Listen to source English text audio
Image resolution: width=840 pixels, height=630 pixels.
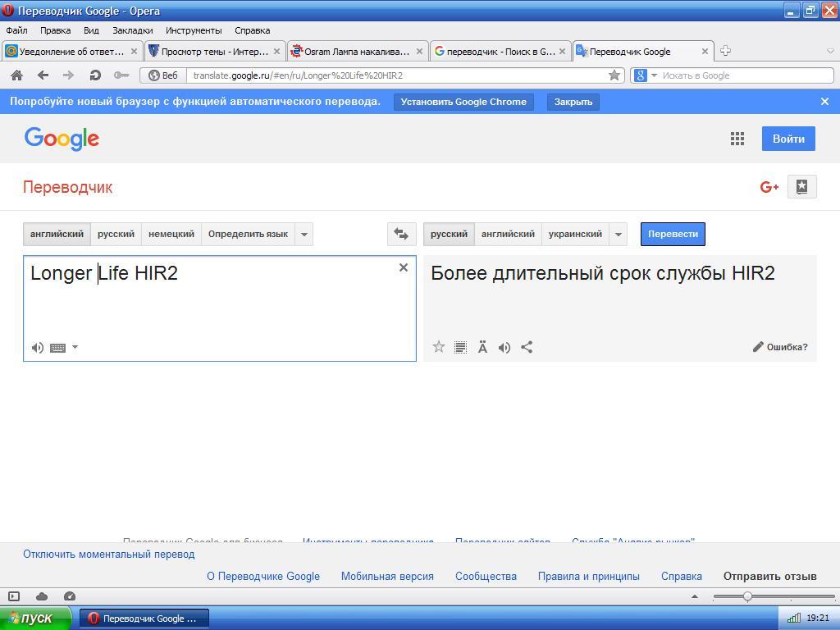click(38, 347)
